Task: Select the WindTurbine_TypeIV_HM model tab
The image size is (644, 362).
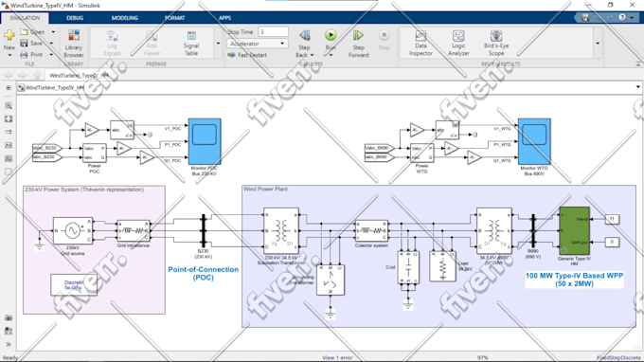Action: [x=79, y=75]
